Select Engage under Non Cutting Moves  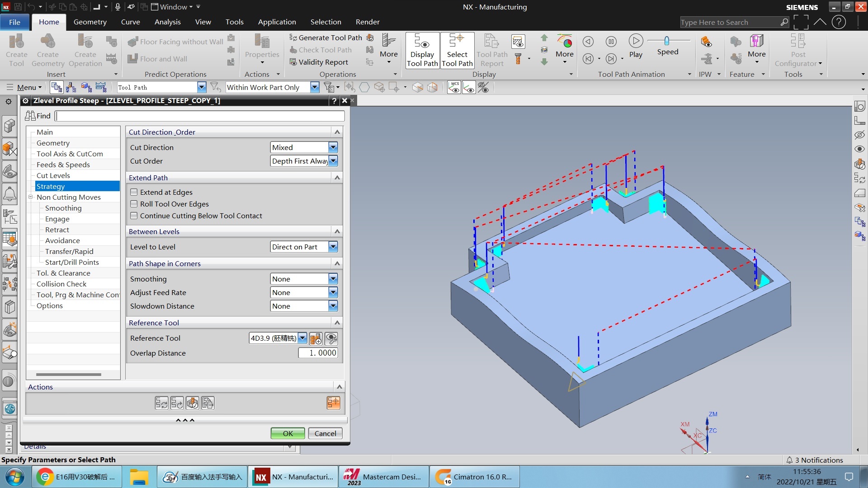tap(57, 219)
